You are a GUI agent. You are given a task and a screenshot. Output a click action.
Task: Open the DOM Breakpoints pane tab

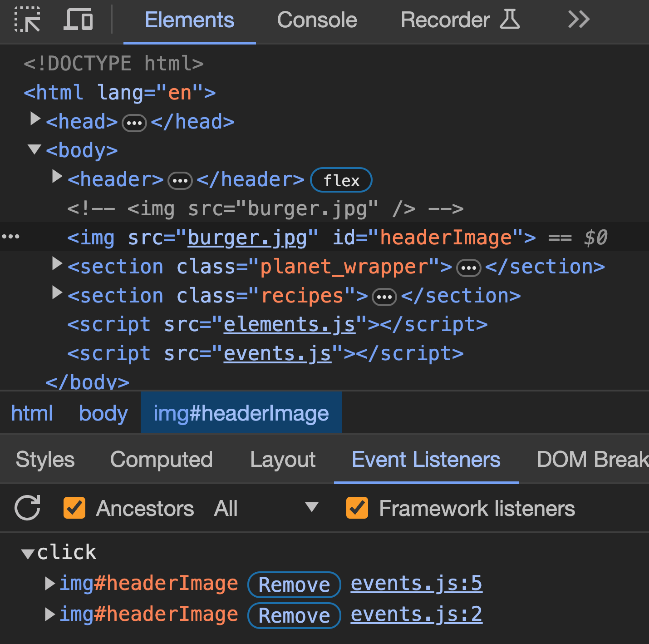[593, 459]
